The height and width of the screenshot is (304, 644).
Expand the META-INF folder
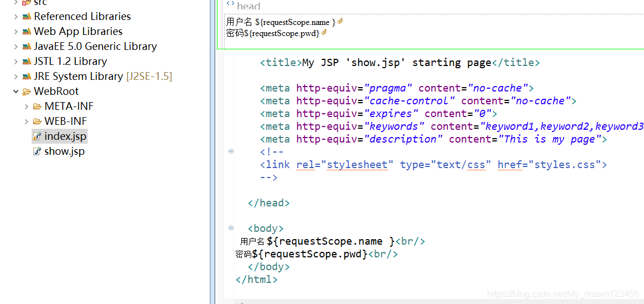(27, 107)
